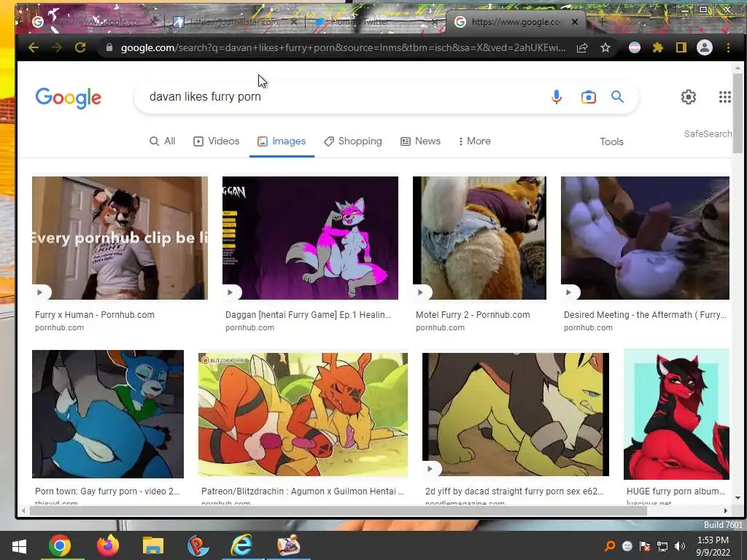Open the volume speaker tray icon
Viewport: 747px width, 560px height.
680,545
